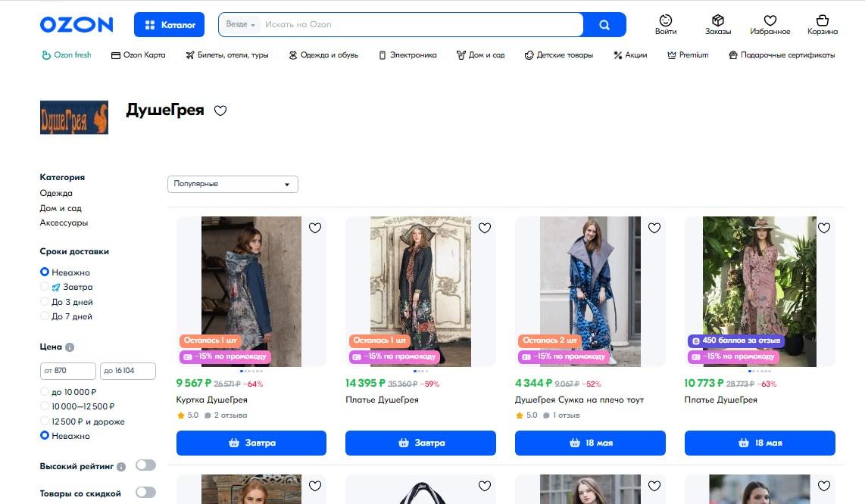Add 14 395 ₽ dress to cart Завтра button

[x=420, y=443]
